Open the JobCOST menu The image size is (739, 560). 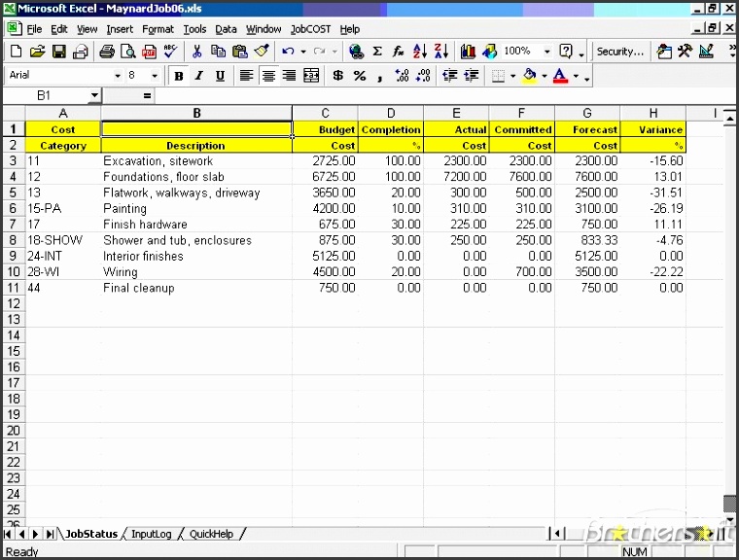pos(310,29)
